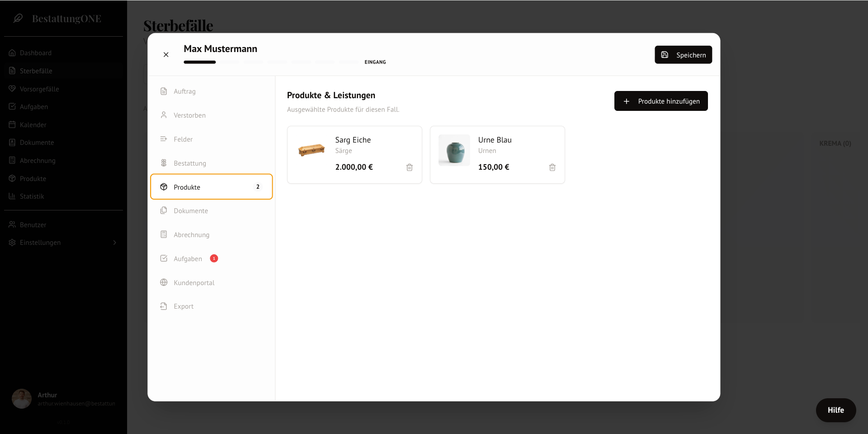Open Aufgaben in the main sidebar

tap(63, 107)
